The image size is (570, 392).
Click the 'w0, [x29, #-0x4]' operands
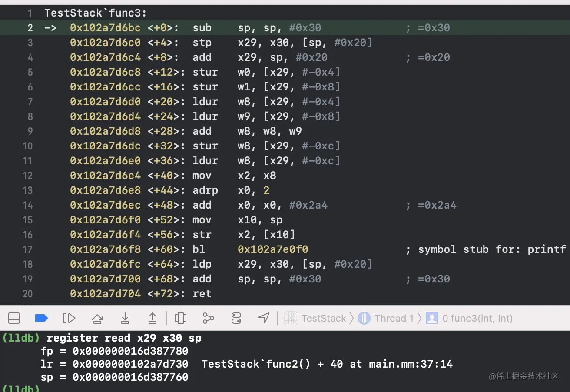coord(289,72)
